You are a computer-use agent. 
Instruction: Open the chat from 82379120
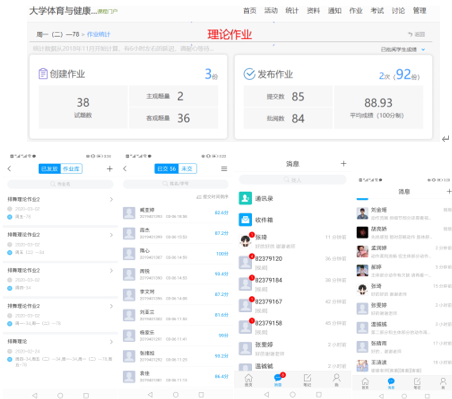point(293,263)
